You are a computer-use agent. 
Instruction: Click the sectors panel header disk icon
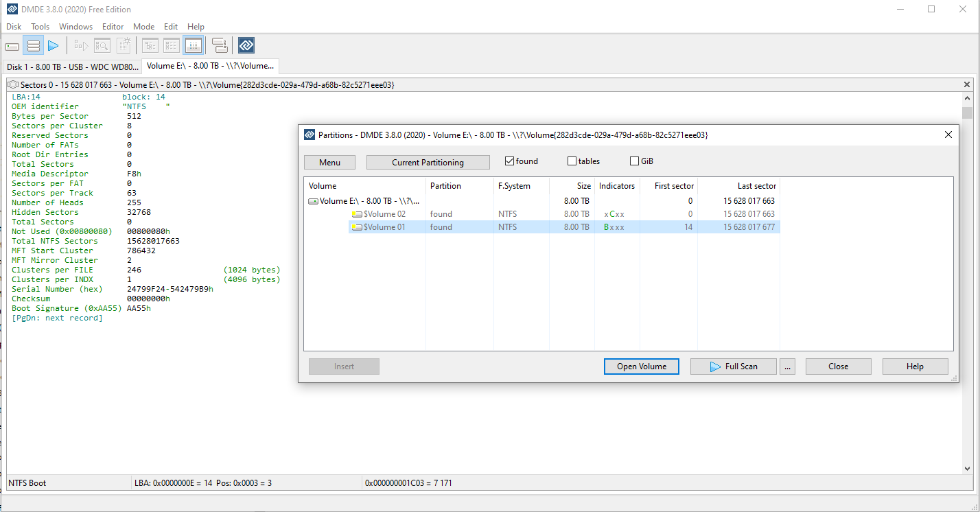[x=13, y=84]
